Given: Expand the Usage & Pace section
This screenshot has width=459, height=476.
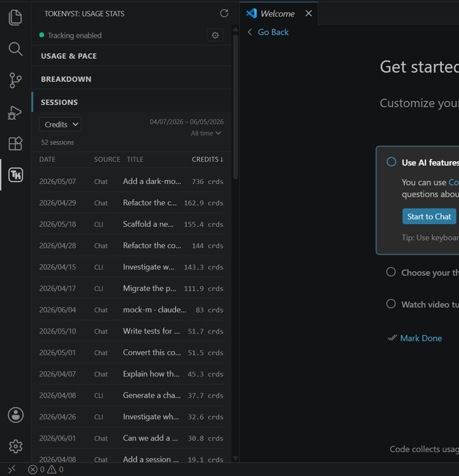Looking at the screenshot, I should pos(131,56).
